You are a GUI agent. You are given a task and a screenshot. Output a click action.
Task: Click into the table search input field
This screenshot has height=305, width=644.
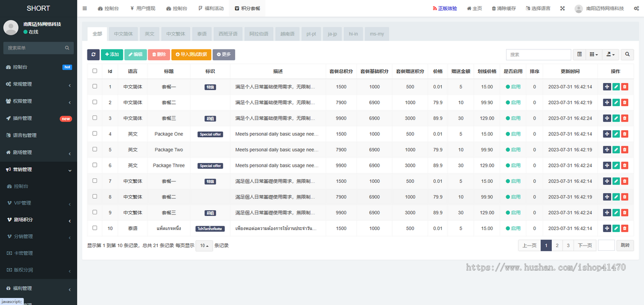538,54
